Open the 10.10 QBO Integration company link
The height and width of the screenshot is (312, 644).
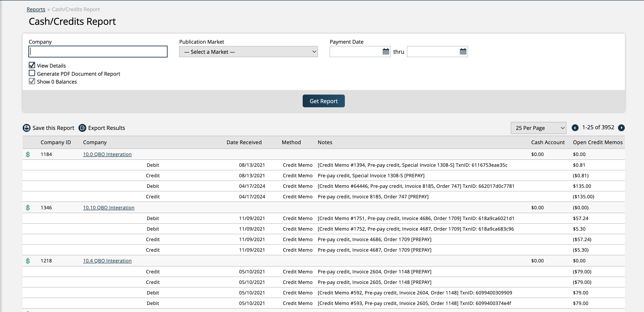pyautogui.click(x=109, y=208)
